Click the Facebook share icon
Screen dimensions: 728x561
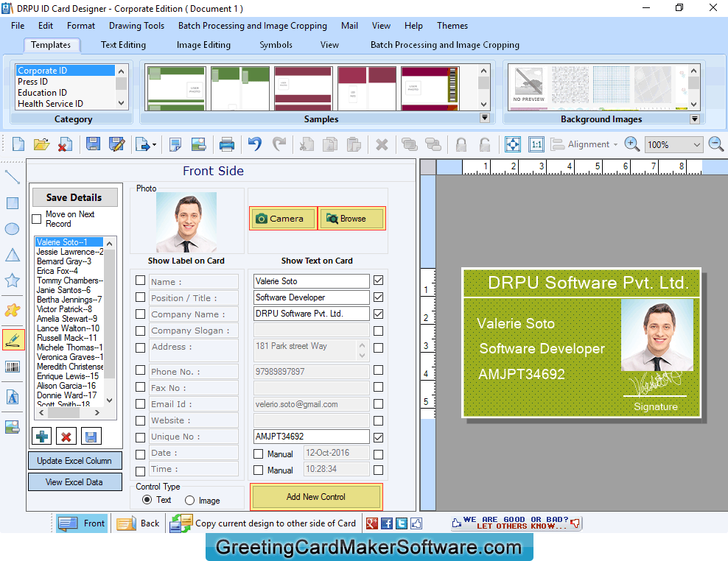click(x=387, y=523)
